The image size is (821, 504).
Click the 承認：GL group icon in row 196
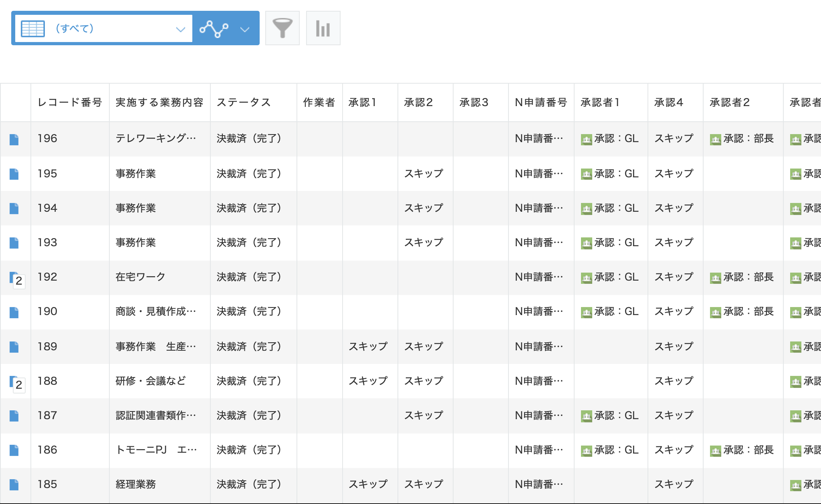click(587, 140)
